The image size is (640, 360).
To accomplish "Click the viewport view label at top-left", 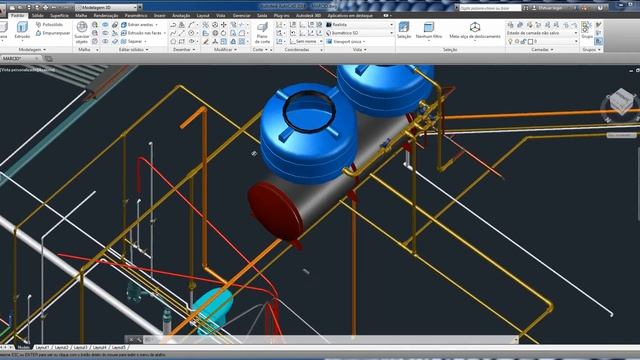I will click(28, 70).
